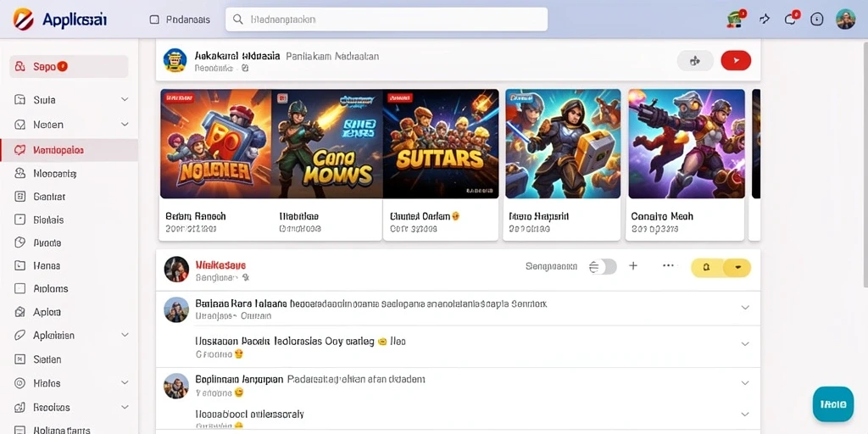Click the round info icon in header
Screen dimensions: 868x434
click(816, 19)
